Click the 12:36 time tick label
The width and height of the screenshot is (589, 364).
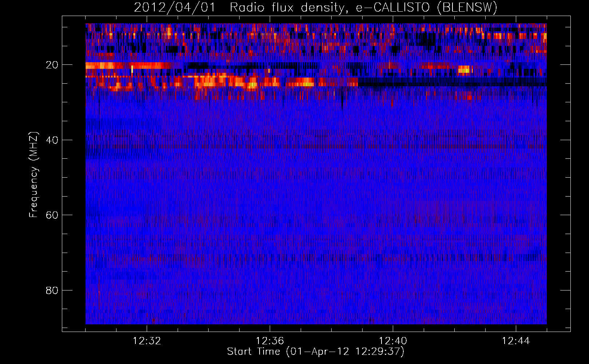(x=270, y=341)
